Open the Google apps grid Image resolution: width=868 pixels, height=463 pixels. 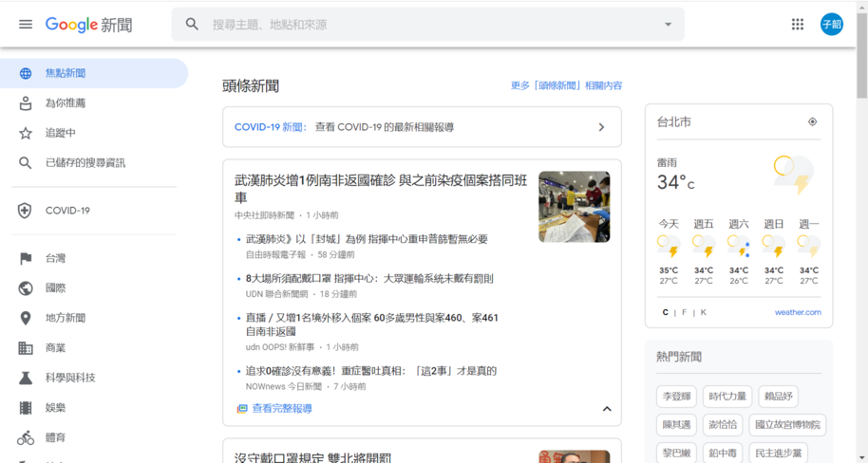[797, 25]
